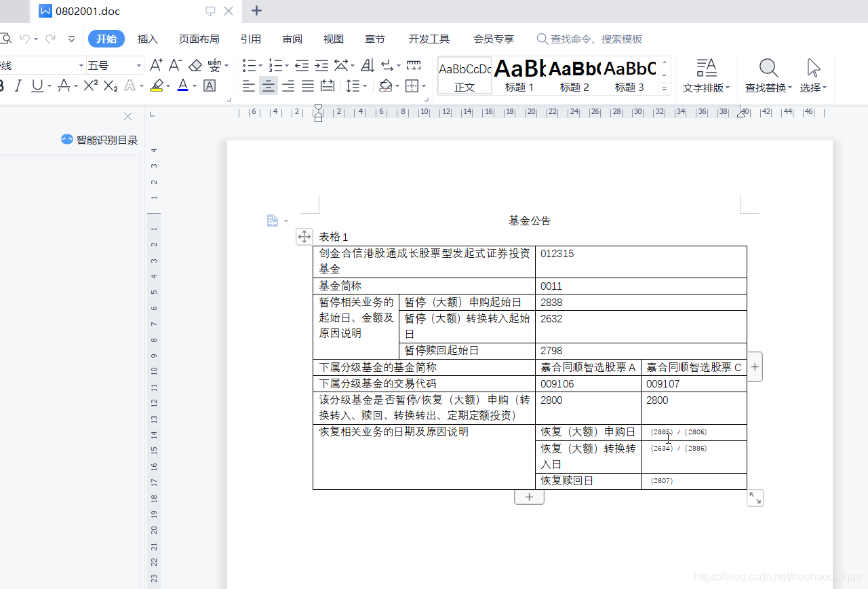The image size is (868, 589).
Task: Open the 章节 ribbon tab
Action: pyautogui.click(x=375, y=39)
